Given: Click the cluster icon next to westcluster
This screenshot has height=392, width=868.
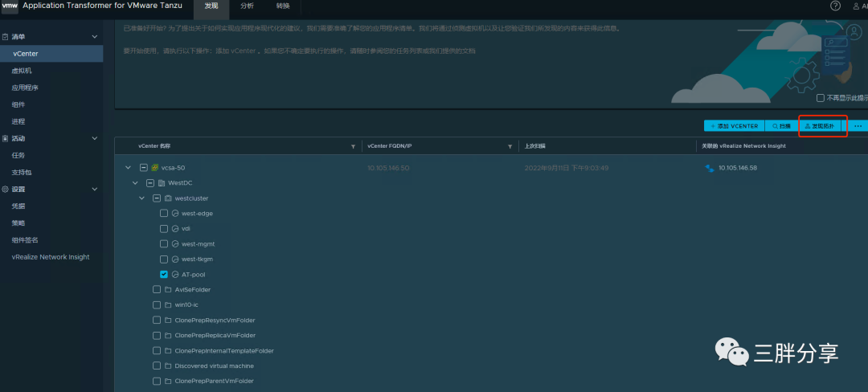Looking at the screenshot, I should point(168,198).
